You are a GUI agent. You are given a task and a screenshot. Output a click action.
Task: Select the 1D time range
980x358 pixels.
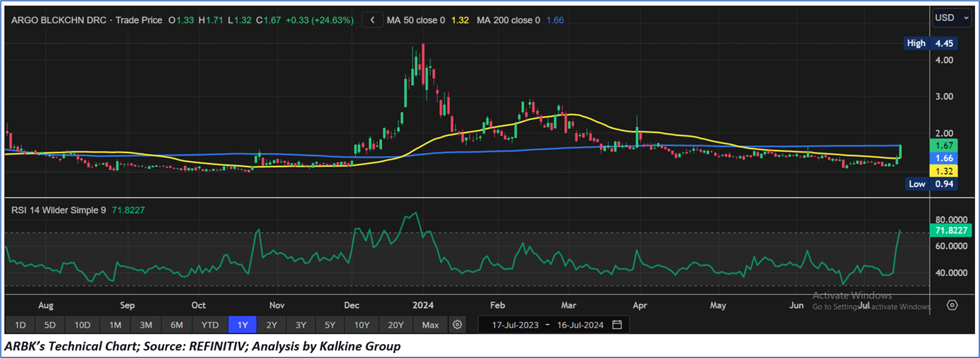[x=20, y=325]
